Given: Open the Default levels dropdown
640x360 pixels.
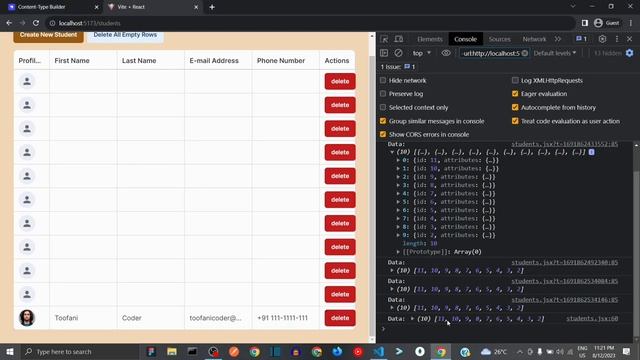Looking at the screenshot, I should coord(555,53).
